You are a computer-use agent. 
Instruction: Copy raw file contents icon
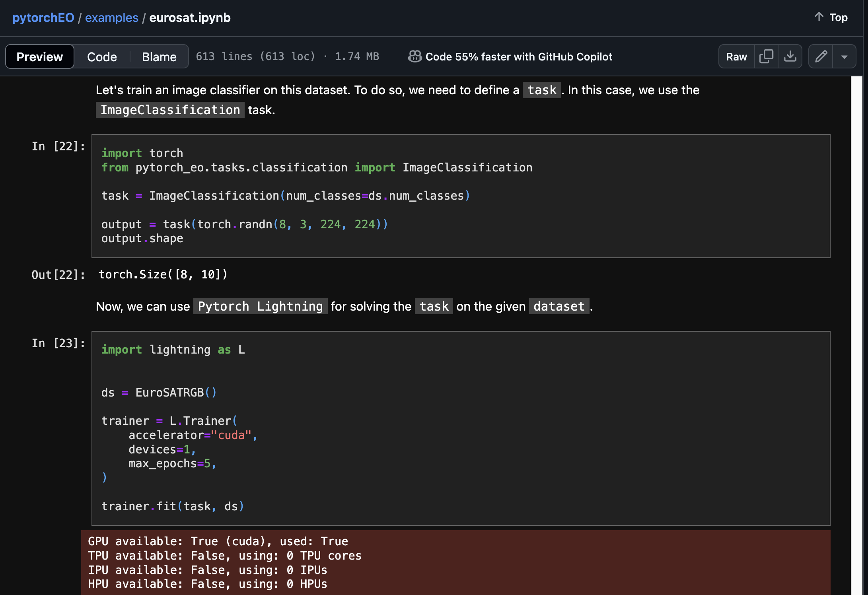(x=766, y=56)
